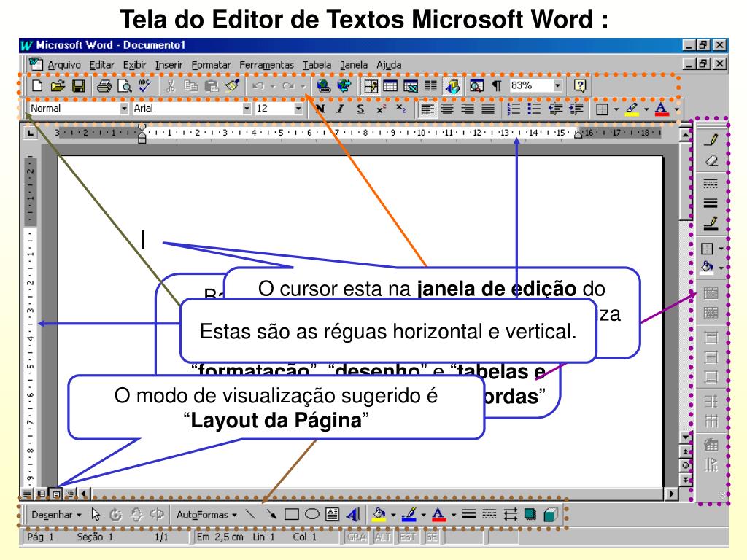The width and height of the screenshot is (747, 560).
Task: Align text to the left
Action: pos(427,109)
